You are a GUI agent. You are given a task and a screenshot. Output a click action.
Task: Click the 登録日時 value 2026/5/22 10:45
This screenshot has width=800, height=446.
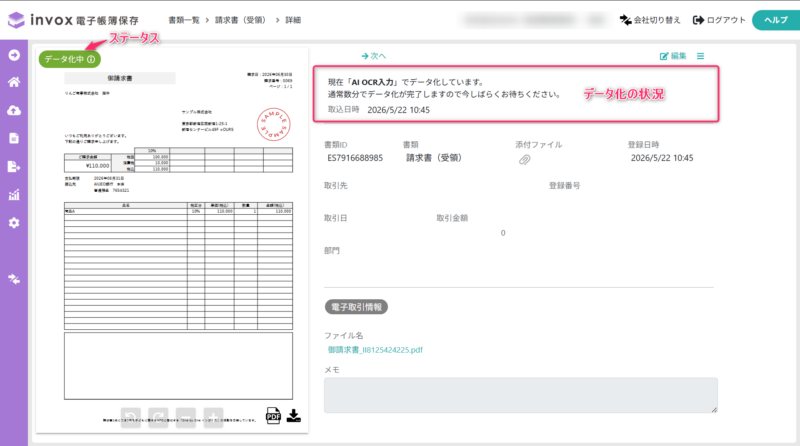coord(662,158)
